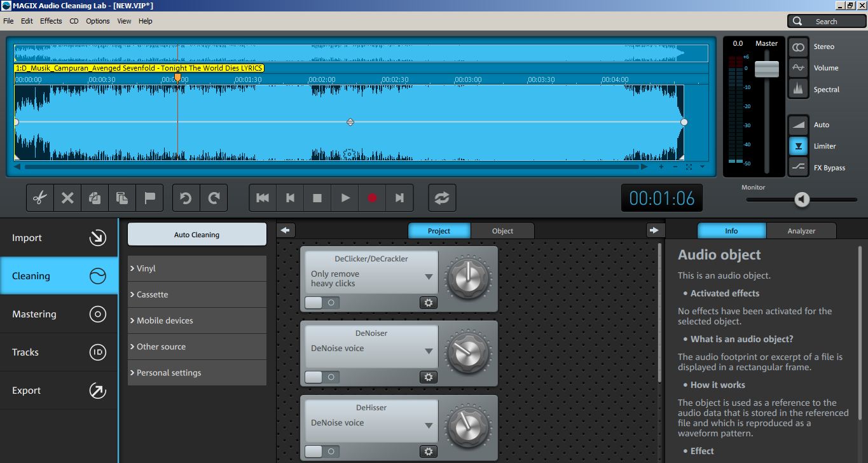Open the Export section

(x=59, y=390)
